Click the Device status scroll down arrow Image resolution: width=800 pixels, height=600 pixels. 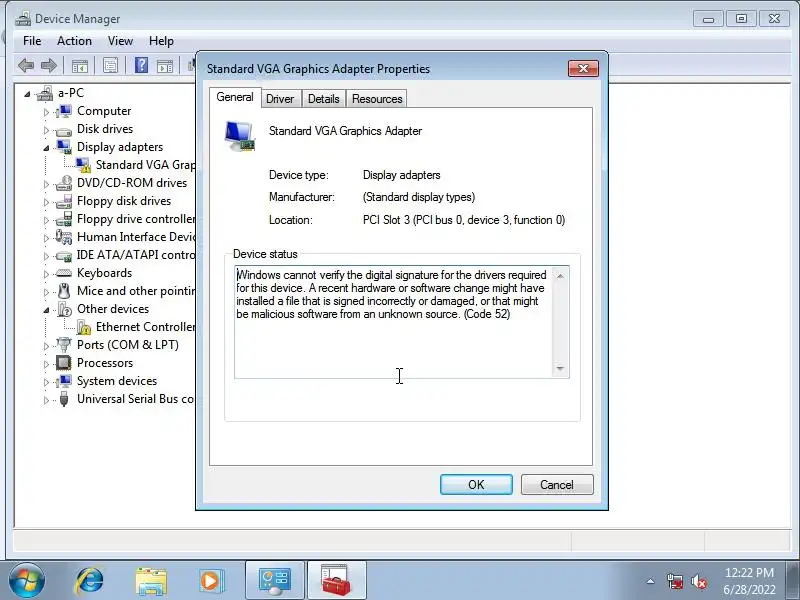[x=560, y=368]
